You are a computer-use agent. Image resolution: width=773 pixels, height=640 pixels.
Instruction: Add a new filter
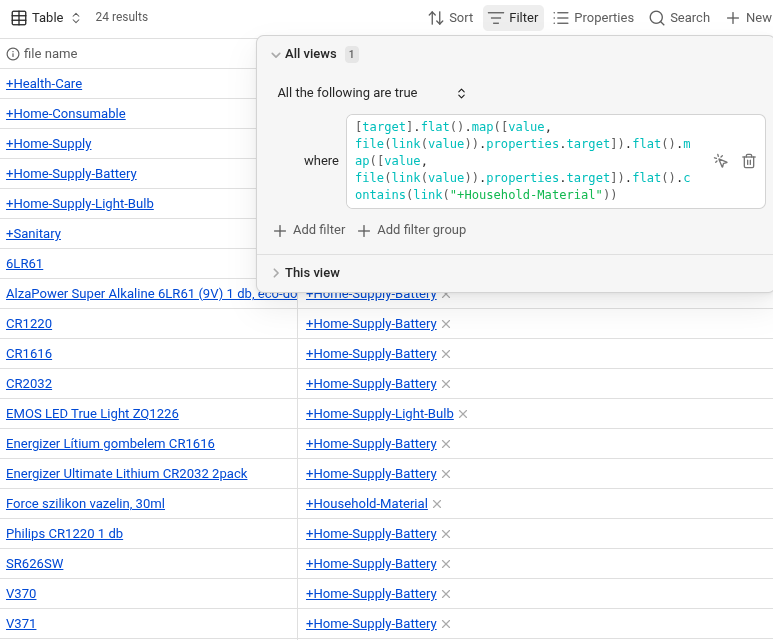point(309,230)
